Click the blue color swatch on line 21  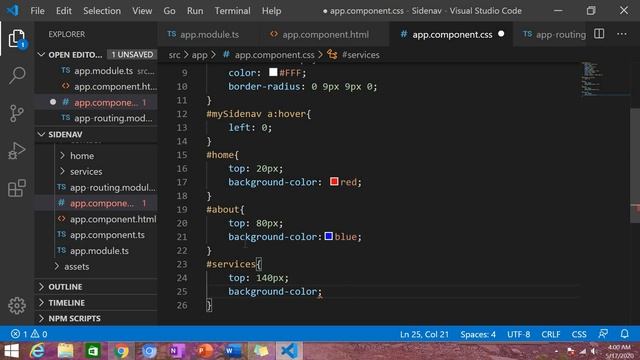pyautogui.click(x=329, y=236)
